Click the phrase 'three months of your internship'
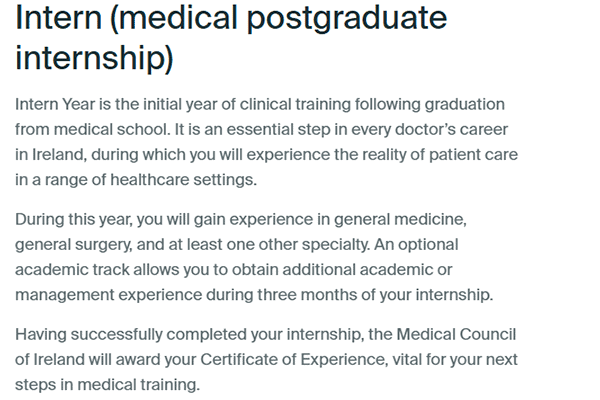Viewport: 600px width, 400px height. [373, 295]
